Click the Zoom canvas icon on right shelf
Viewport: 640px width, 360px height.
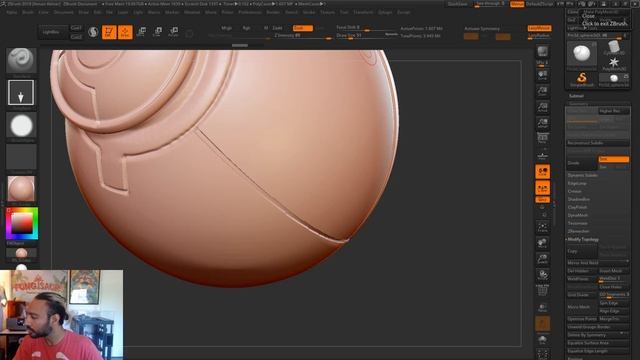tap(542, 91)
